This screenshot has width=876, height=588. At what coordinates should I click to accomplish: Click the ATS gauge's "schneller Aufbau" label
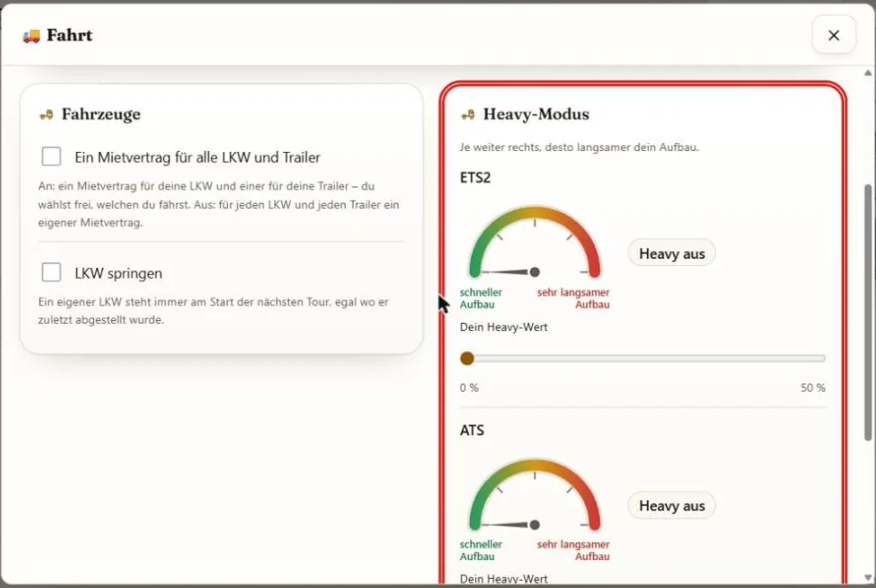coord(481,550)
